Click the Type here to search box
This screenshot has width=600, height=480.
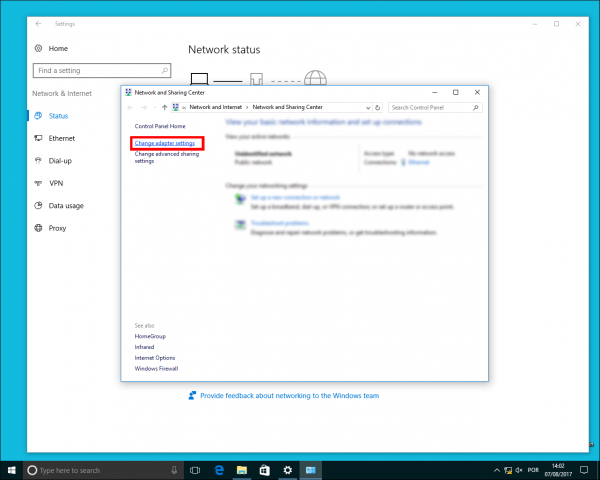(x=103, y=470)
